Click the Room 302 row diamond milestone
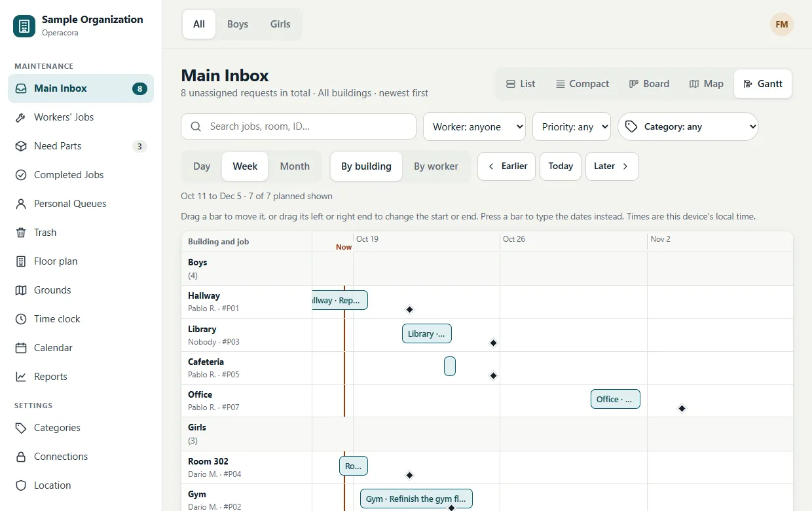The height and width of the screenshot is (511, 812). pos(410,475)
